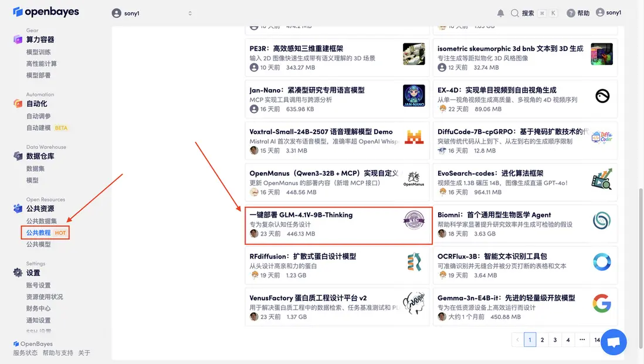This screenshot has height=364, width=644.
Task: Click the 公共资源 resources icon
Action: (x=18, y=209)
